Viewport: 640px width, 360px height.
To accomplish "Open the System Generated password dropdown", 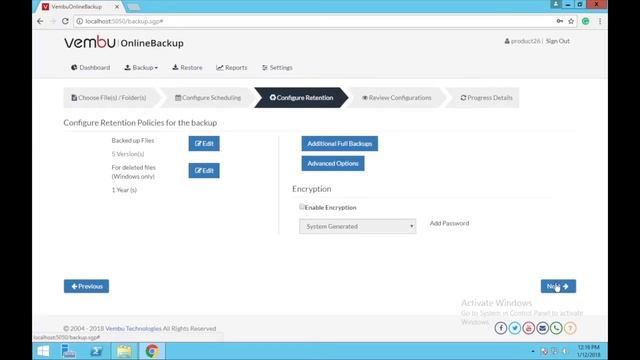I will point(358,226).
